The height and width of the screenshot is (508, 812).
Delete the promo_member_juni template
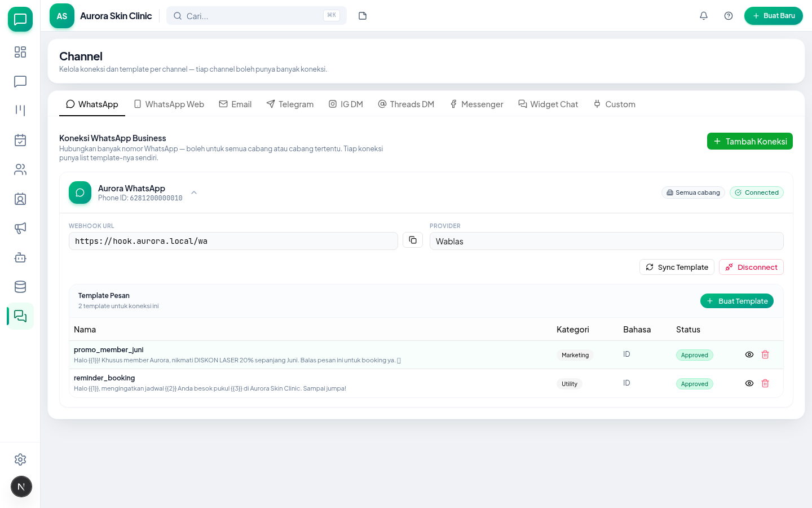point(765,354)
